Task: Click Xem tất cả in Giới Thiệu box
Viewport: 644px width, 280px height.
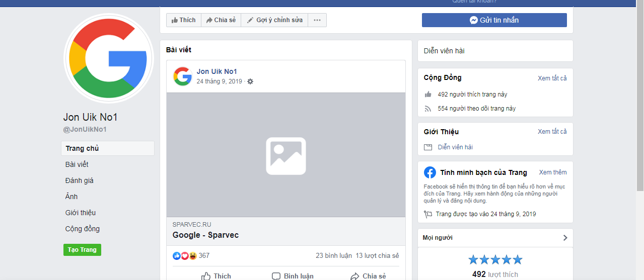Action: pos(552,131)
